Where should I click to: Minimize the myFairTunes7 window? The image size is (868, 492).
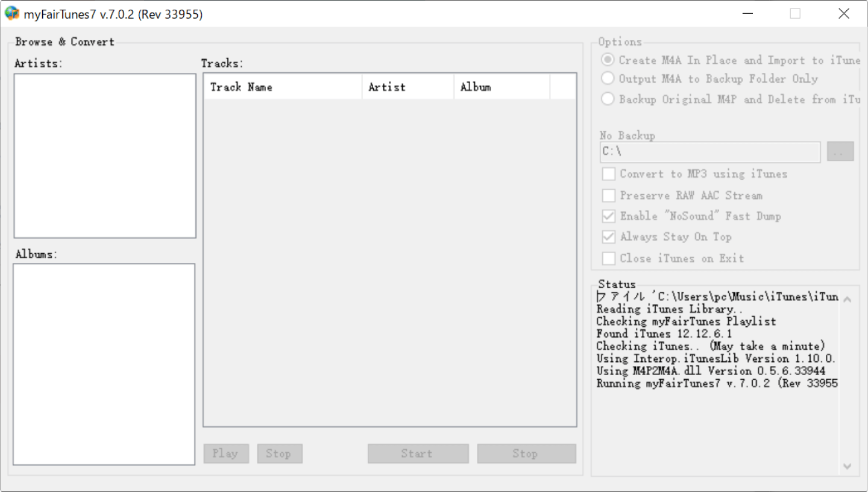pyautogui.click(x=747, y=13)
